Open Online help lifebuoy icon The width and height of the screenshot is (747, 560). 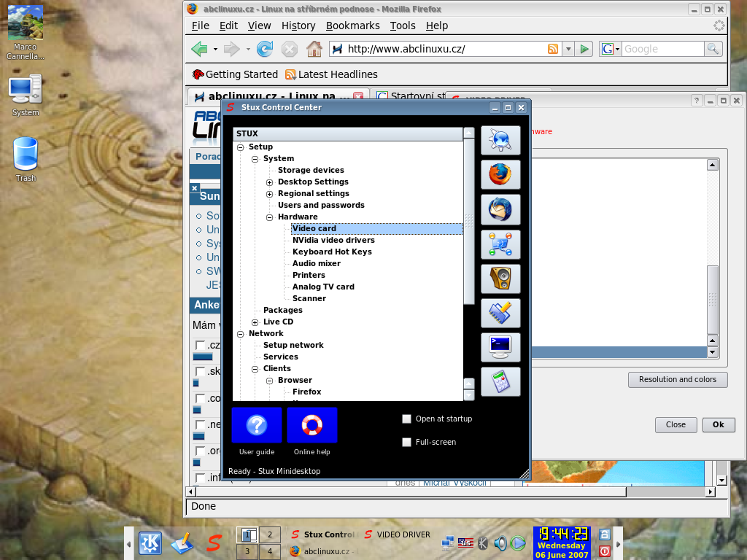(x=312, y=425)
